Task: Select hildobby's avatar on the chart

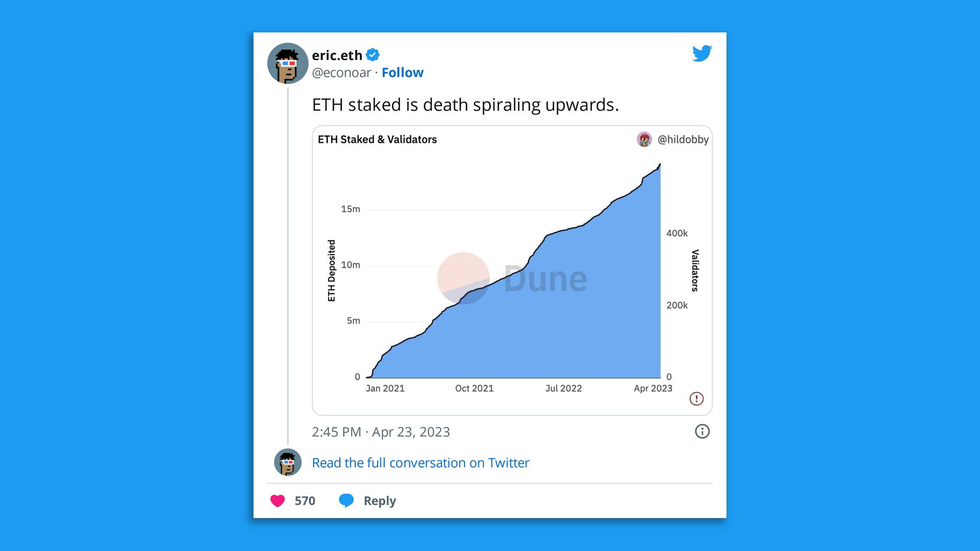Action: (x=644, y=138)
